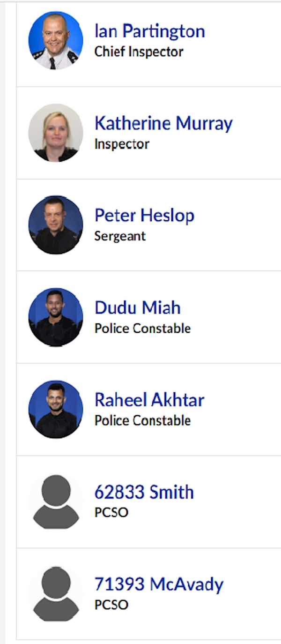Click the profile photo next to Ian Partington
The image size is (281, 644).
point(56,40)
